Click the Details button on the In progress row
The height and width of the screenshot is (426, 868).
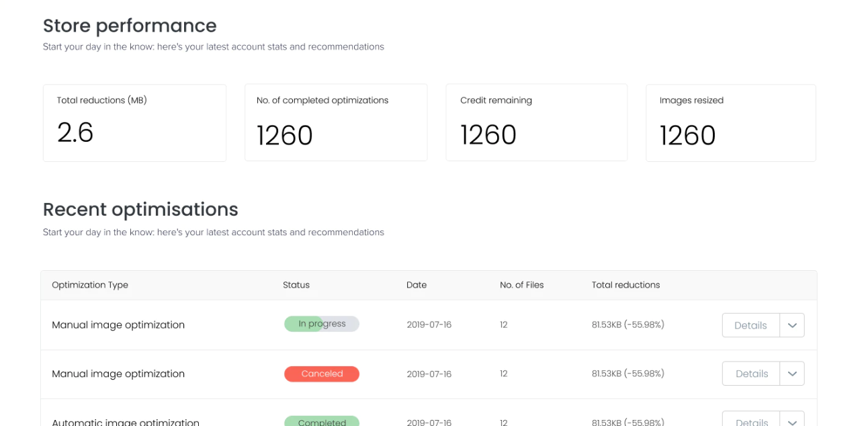(x=750, y=325)
